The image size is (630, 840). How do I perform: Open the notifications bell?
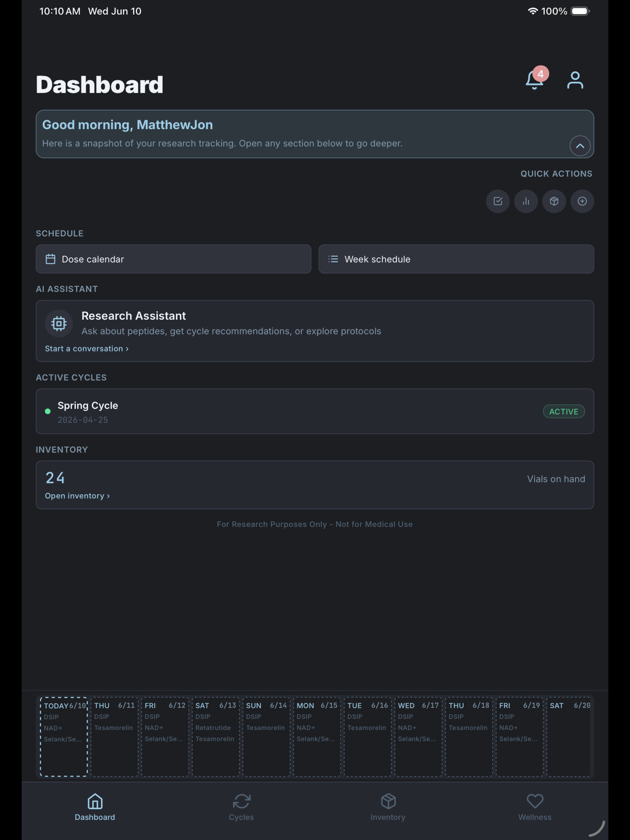pyautogui.click(x=534, y=81)
